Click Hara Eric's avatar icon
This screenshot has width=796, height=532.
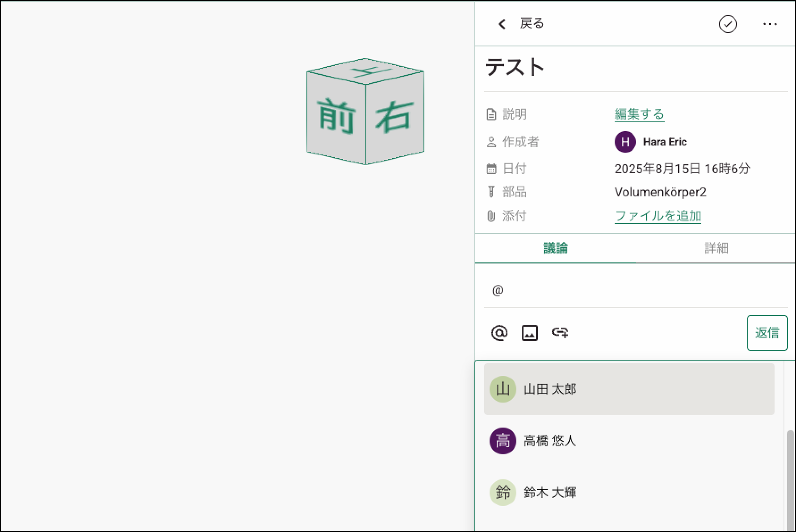(x=625, y=142)
